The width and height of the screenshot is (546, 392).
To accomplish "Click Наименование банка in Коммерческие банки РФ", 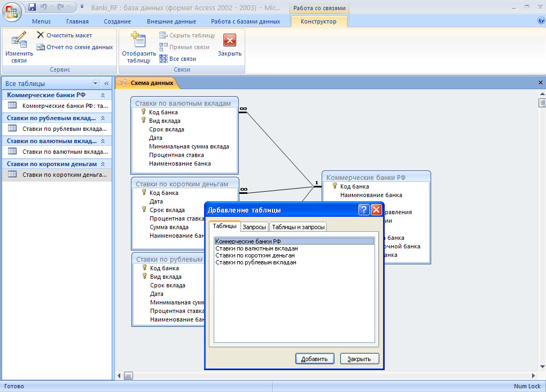I will tap(371, 195).
